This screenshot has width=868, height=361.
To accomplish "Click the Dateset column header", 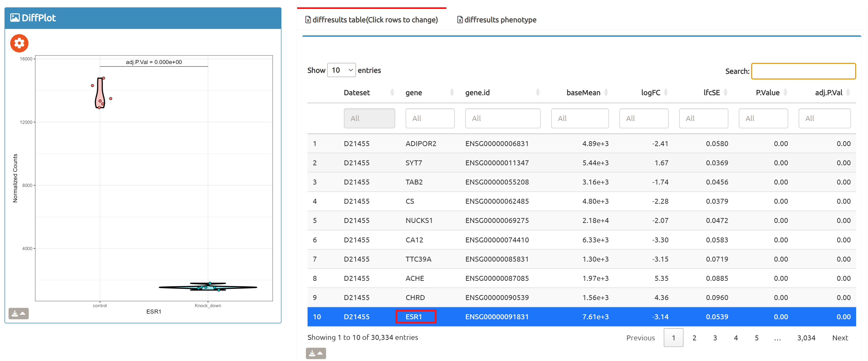I will point(356,93).
